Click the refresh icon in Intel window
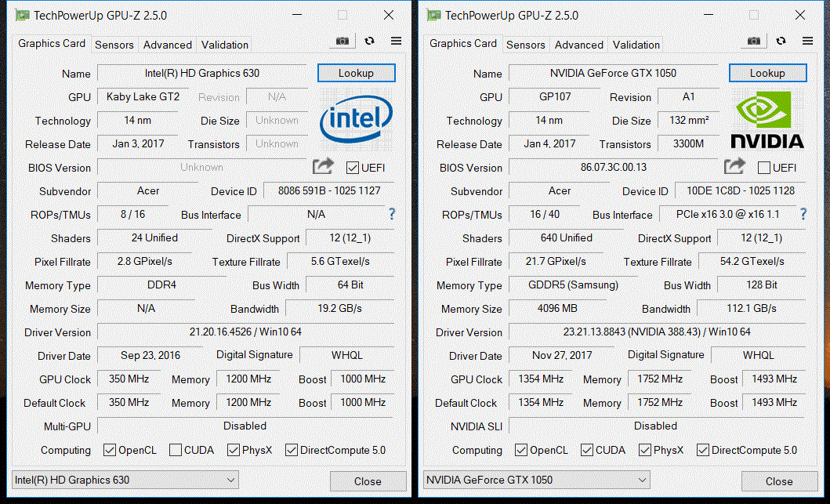830x504 pixels. pyautogui.click(x=369, y=41)
